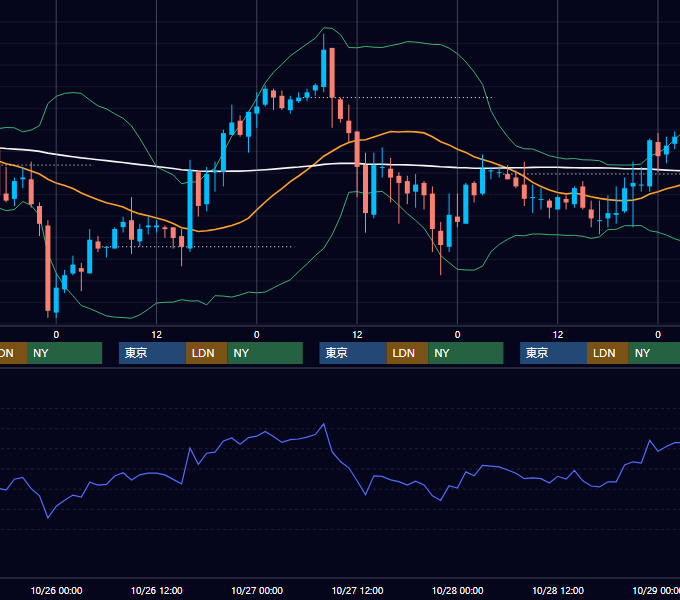The image size is (680, 600).
Task: Click the 10/26 12:00 date label
Action: 157,590
